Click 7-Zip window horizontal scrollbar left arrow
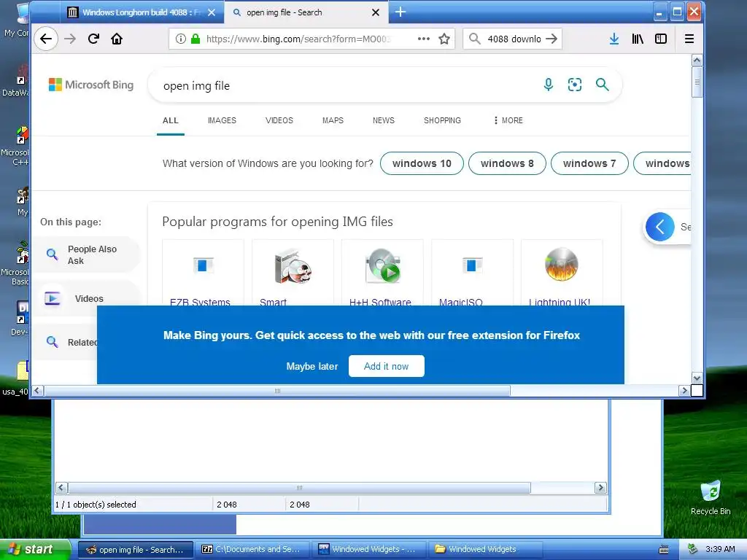 [61, 488]
